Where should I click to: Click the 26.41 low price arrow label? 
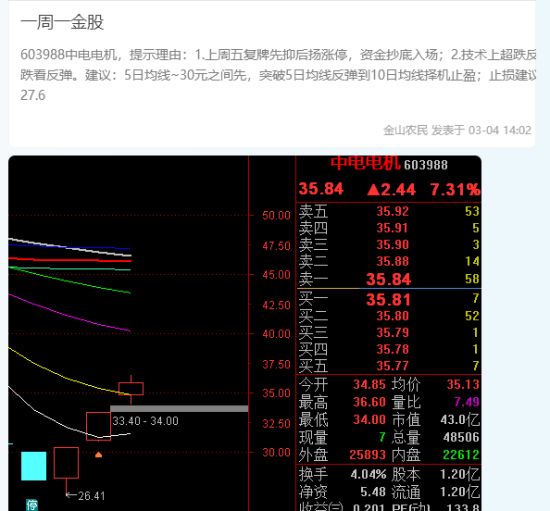86,496
